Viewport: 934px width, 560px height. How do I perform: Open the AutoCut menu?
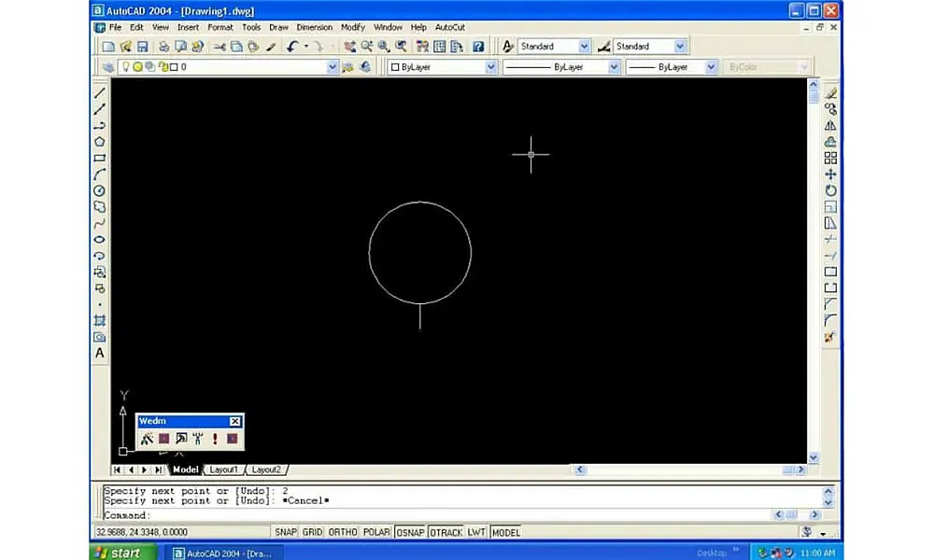coord(450,27)
